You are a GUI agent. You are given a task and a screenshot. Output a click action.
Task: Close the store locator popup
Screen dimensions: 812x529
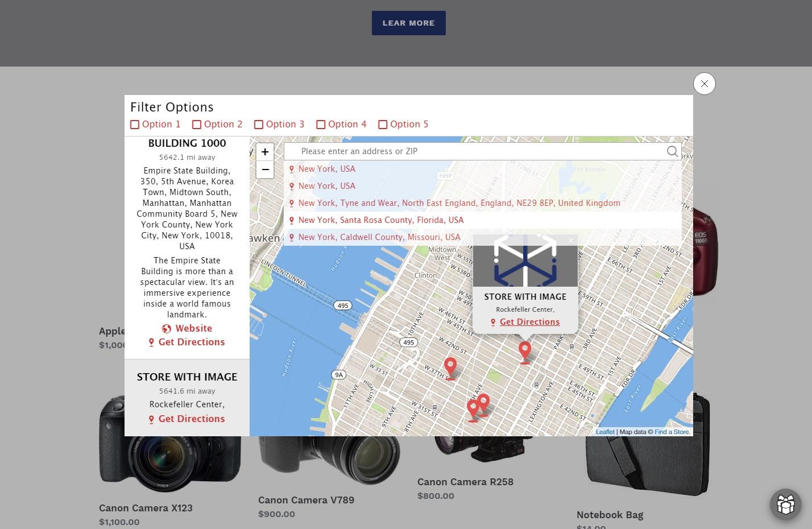pos(704,84)
